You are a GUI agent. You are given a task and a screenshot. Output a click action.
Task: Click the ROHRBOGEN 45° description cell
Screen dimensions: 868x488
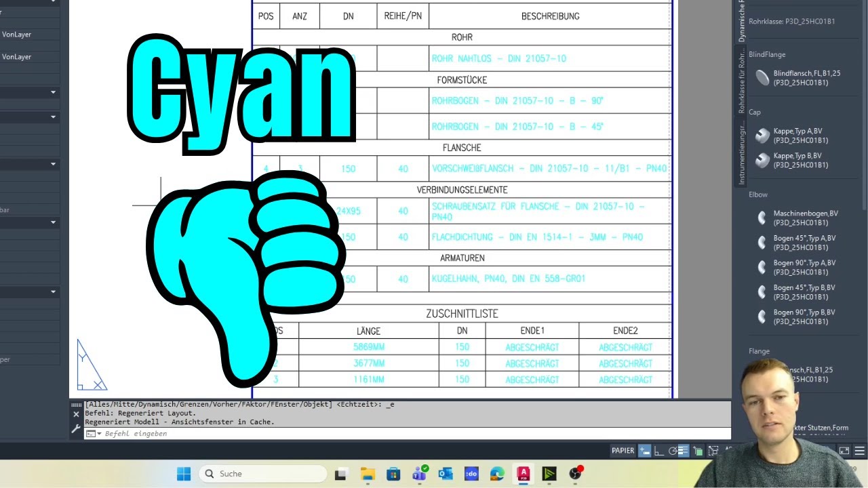coord(550,126)
